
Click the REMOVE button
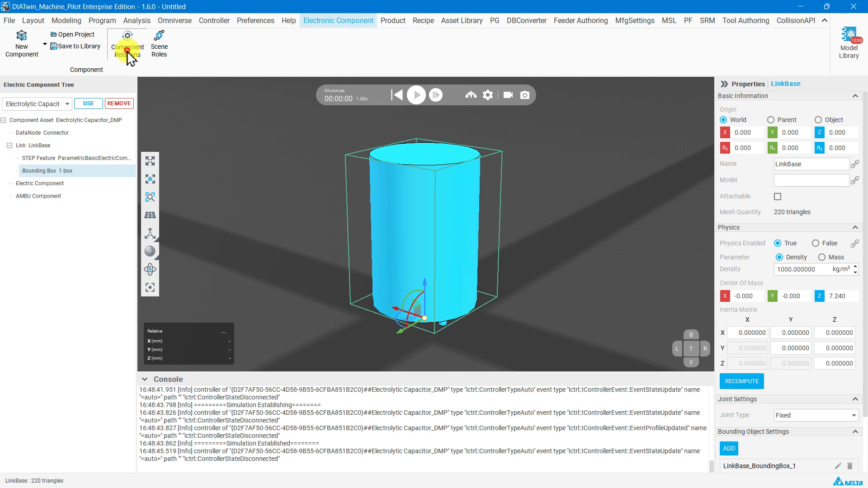(x=119, y=103)
